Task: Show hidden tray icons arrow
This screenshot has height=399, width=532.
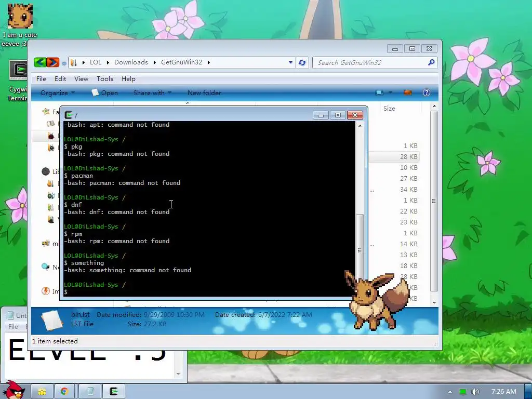Action: pyautogui.click(x=450, y=392)
